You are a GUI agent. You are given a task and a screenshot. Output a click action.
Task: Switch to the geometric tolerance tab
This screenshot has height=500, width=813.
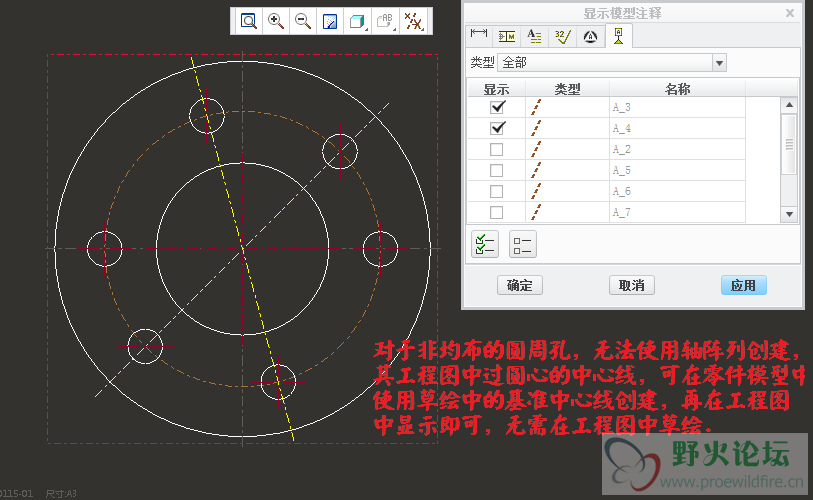507,37
